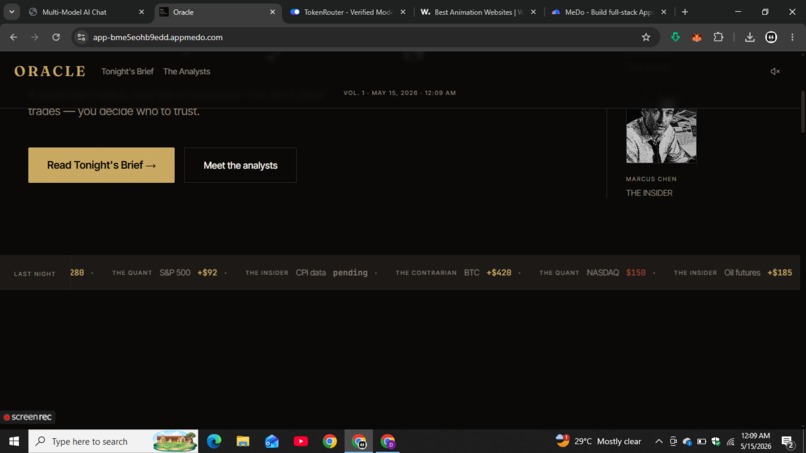The image size is (806, 453).
Task: Open the Chrome profile avatar icon
Action: 771,37
